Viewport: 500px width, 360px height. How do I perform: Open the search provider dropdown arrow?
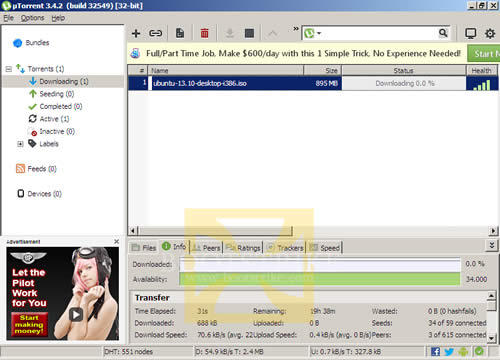pyautogui.click(x=319, y=33)
